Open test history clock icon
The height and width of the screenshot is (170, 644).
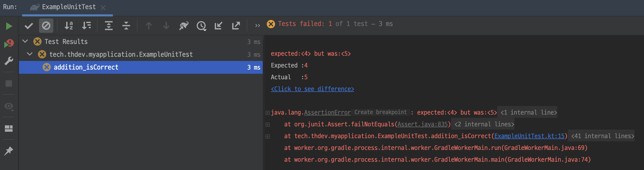(x=201, y=26)
